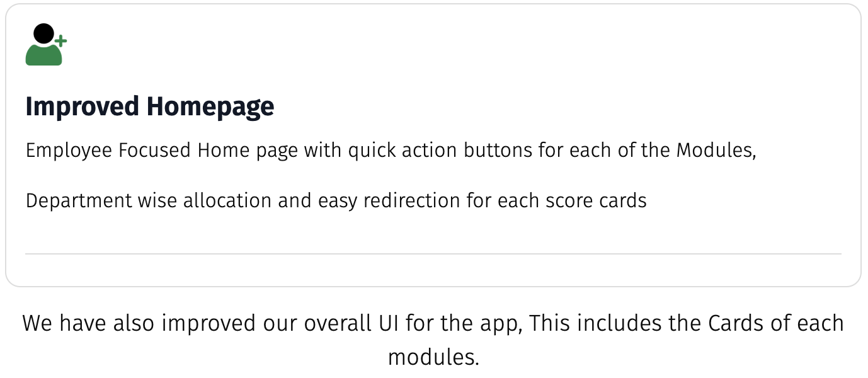Select the Improved Homepage heading
The height and width of the screenshot is (378, 868).
(149, 106)
